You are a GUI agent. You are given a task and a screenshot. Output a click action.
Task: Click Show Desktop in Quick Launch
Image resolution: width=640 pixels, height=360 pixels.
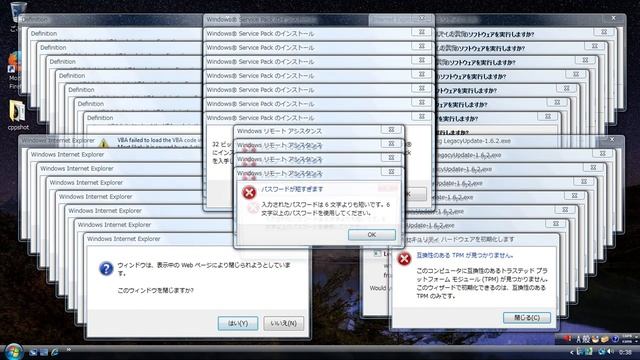coord(33,352)
